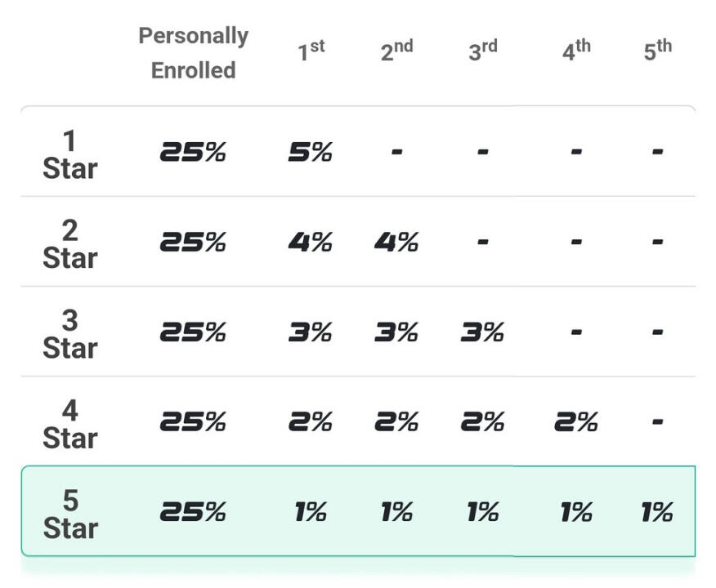Click 4% under the 2nd level column

[396, 242]
